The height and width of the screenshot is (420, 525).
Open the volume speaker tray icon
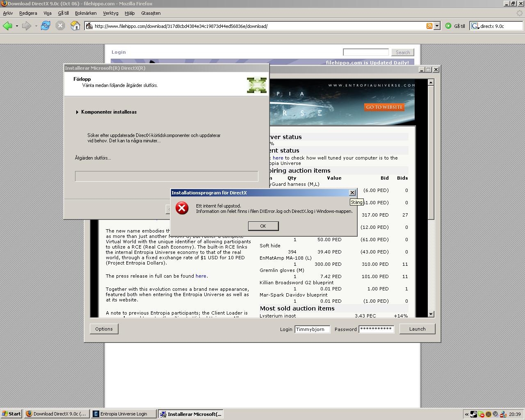(x=495, y=414)
